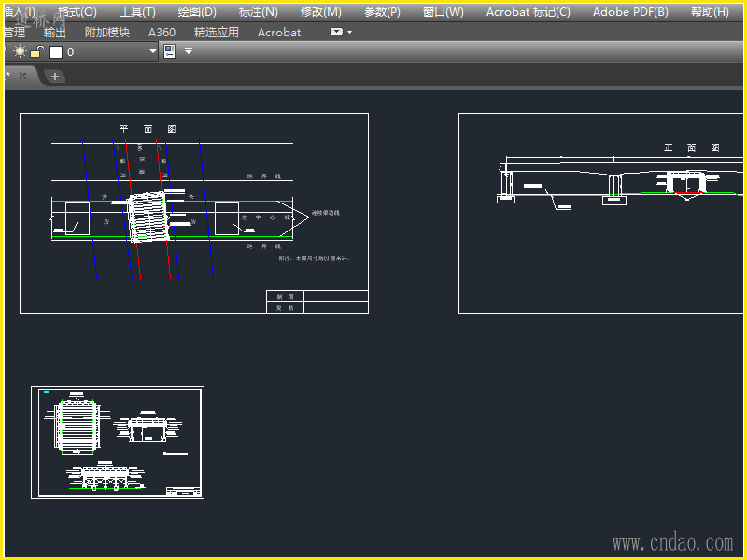Screen dimensions: 747x560
Task: Select the small three-view drawing sheet
Action: coord(118,442)
